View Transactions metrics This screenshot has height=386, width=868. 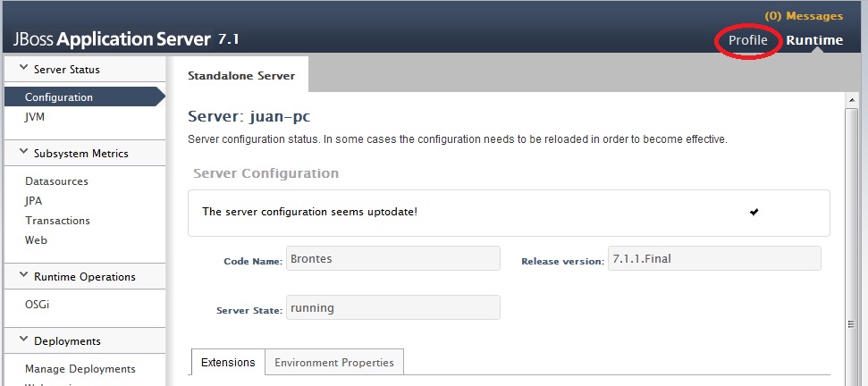57,221
